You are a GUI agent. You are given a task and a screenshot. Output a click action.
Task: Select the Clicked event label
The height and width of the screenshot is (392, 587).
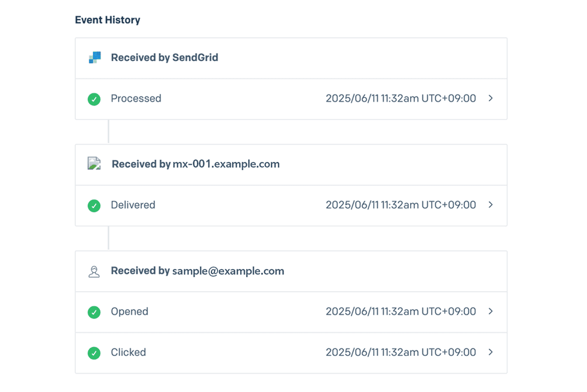128,352
